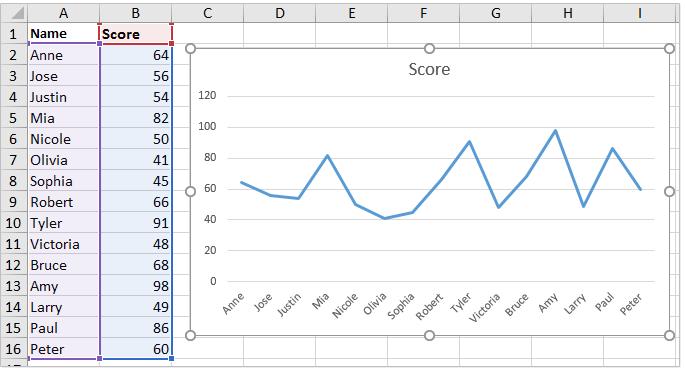Click the purple range handle below cell A16
The image size is (685, 377).
pos(100,359)
